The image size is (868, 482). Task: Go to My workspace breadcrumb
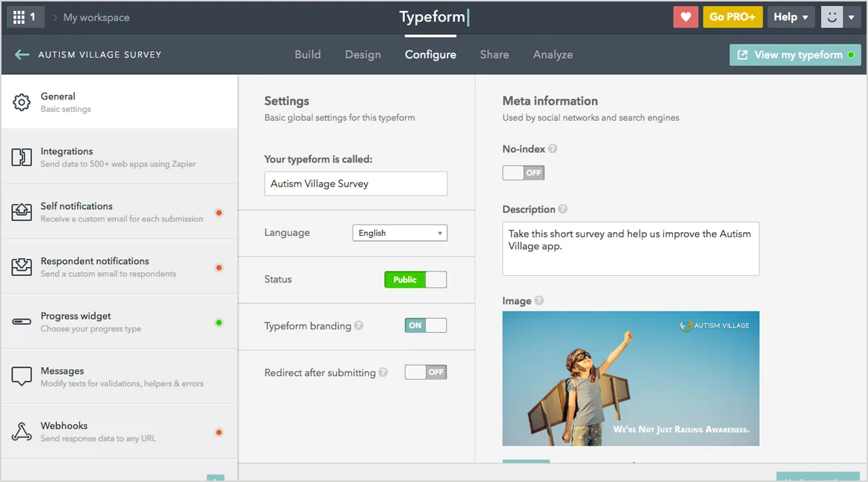click(96, 17)
